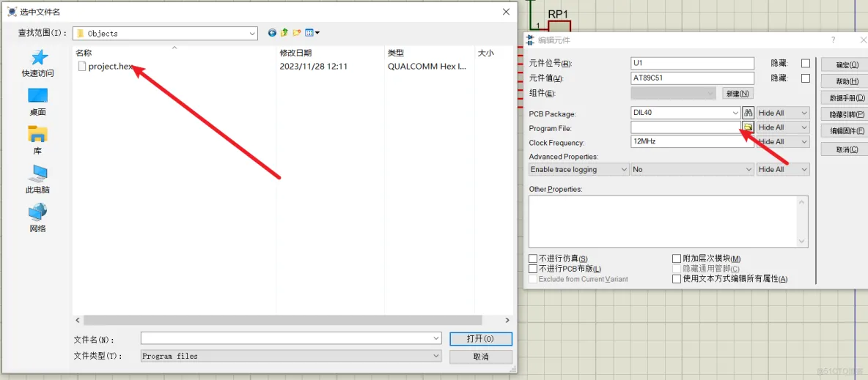The image size is (868, 380).
Task: Select the project.hex file
Action: point(105,67)
